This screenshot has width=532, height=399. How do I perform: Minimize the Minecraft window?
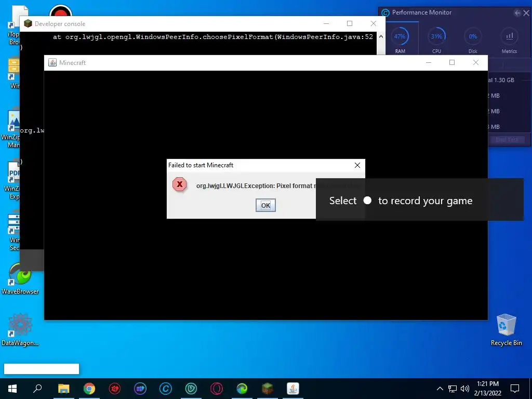429,62
